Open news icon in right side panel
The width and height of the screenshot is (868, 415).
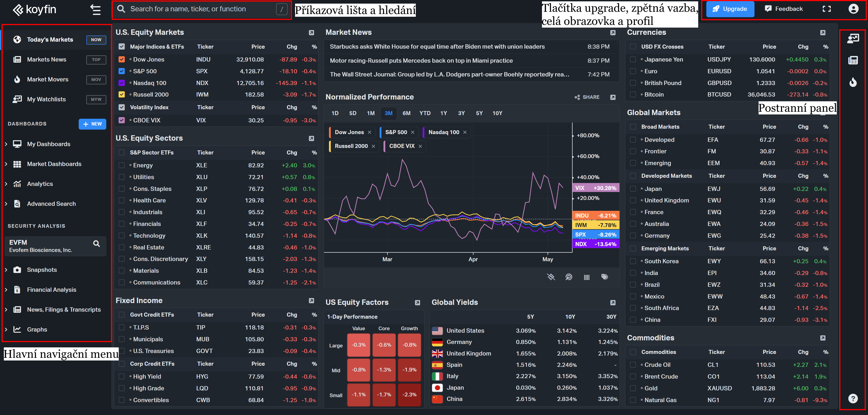click(x=853, y=60)
